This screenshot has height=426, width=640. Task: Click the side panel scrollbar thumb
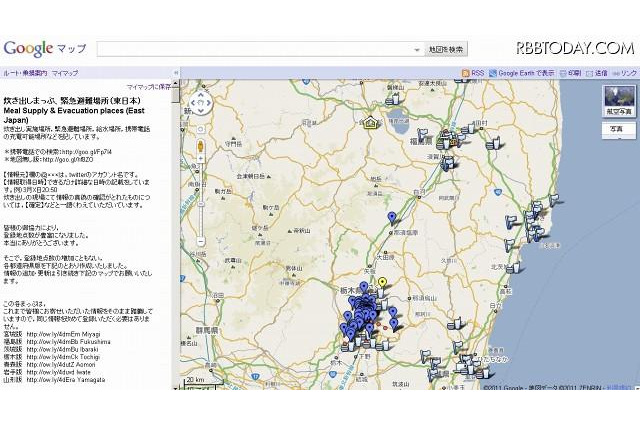[176, 95]
